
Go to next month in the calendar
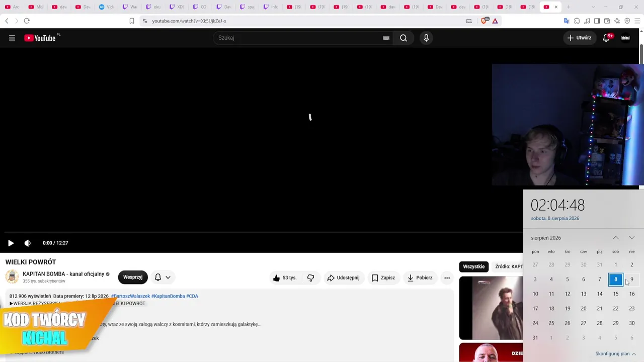632,238
